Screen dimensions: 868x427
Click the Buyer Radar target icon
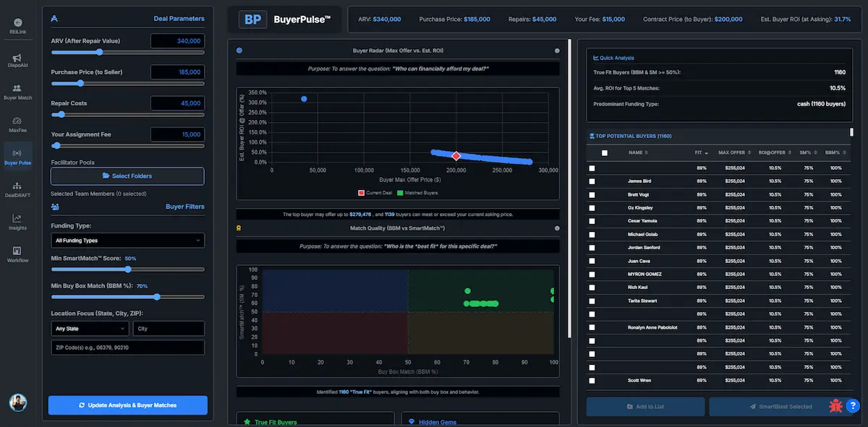[239, 51]
